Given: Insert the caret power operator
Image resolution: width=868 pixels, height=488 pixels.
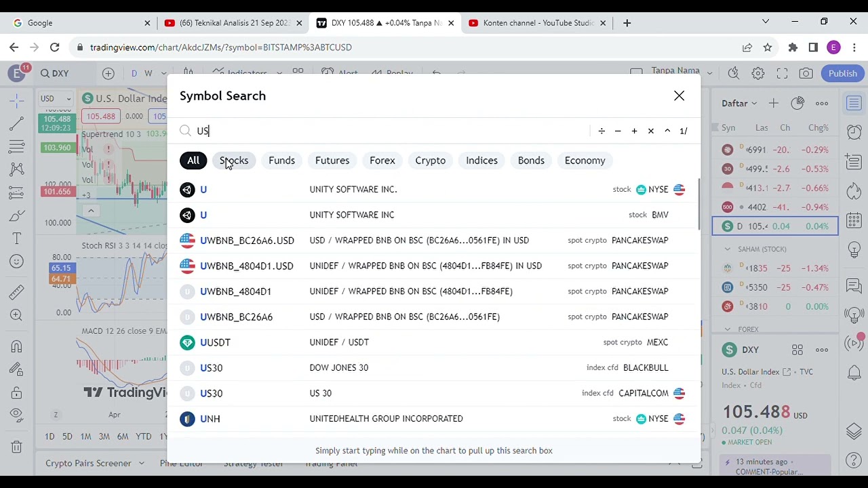Looking at the screenshot, I should coord(667,131).
